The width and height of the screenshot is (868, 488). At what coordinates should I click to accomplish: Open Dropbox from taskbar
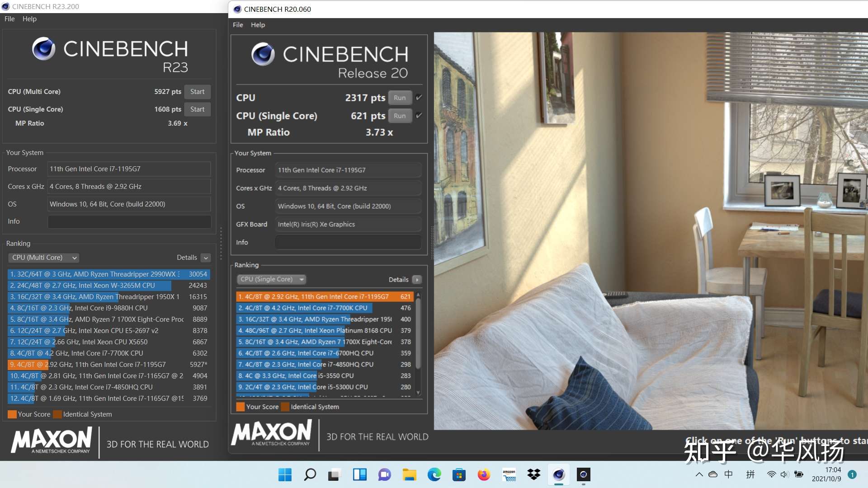click(x=534, y=474)
